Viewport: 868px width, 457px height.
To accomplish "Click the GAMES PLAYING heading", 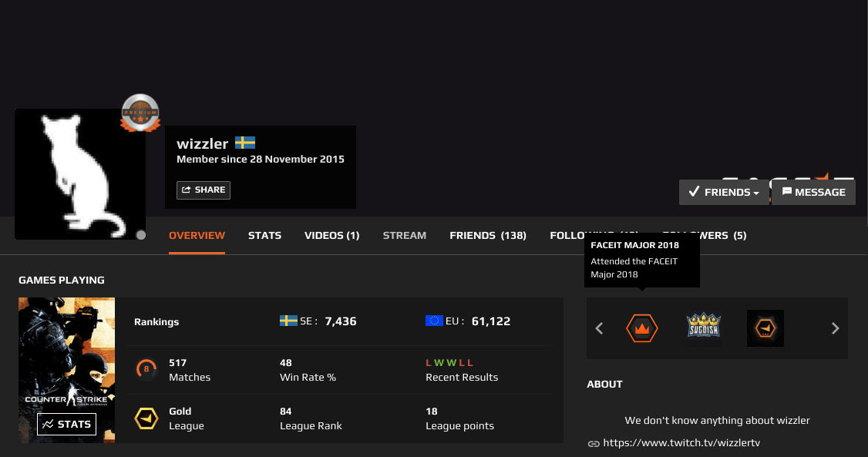I will pyautogui.click(x=62, y=280).
